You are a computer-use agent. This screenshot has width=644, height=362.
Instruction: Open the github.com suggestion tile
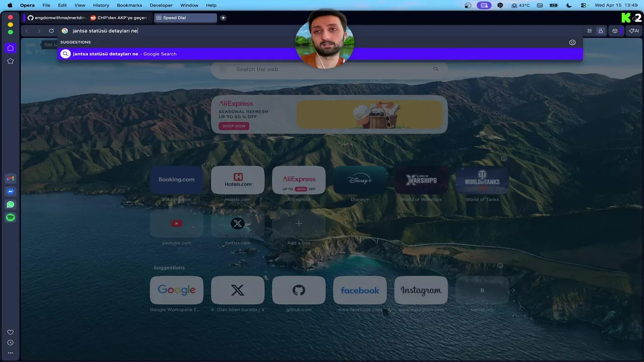[299, 290]
